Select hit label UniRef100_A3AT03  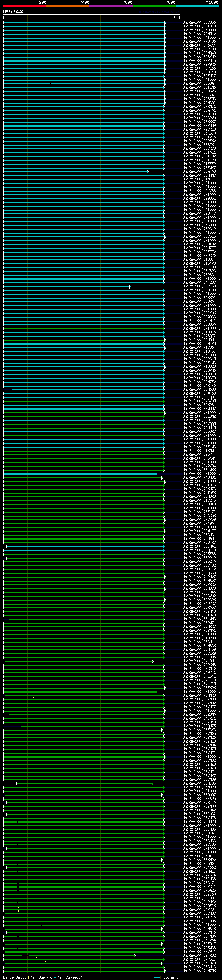199,114
